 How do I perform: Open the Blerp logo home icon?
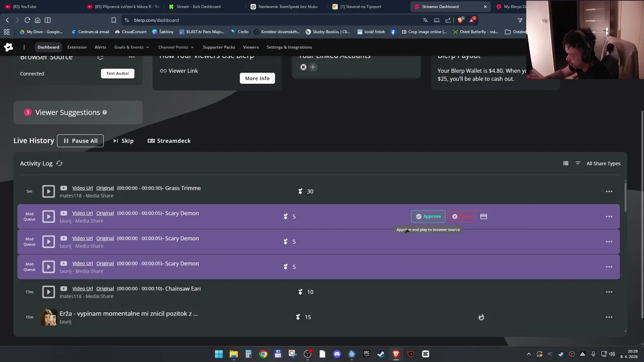click(x=9, y=47)
